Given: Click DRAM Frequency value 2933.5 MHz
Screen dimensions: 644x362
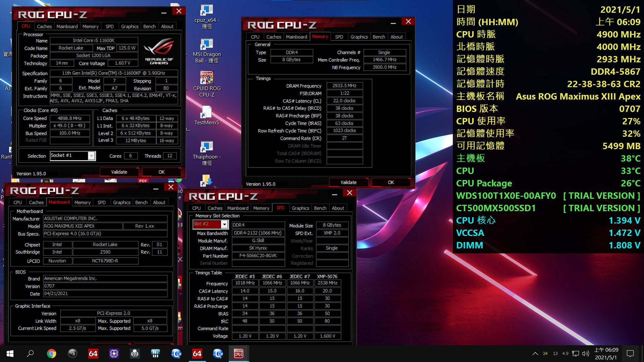Looking at the screenshot, I should point(344,86).
